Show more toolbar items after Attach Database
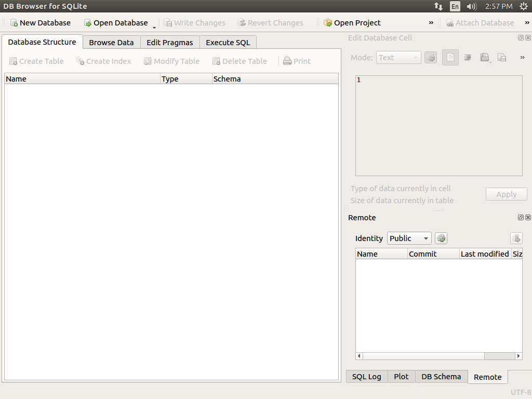532x399 pixels. point(527,23)
